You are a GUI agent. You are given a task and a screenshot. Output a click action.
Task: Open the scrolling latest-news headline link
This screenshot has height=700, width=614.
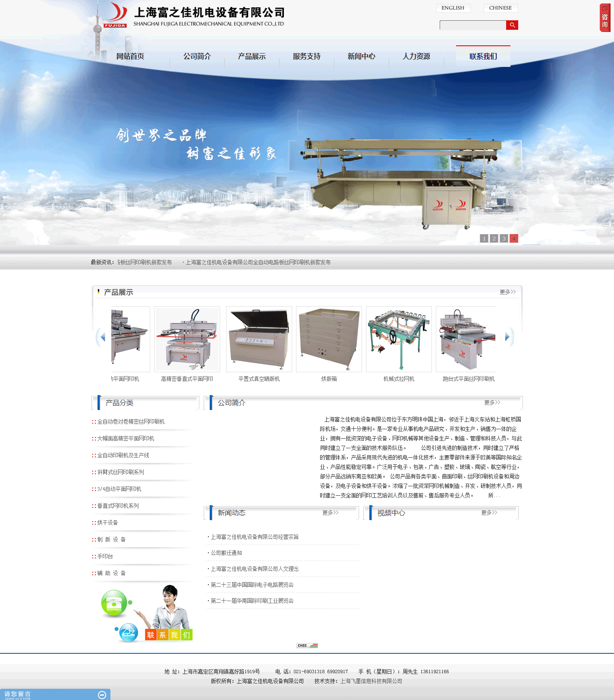tap(258, 262)
